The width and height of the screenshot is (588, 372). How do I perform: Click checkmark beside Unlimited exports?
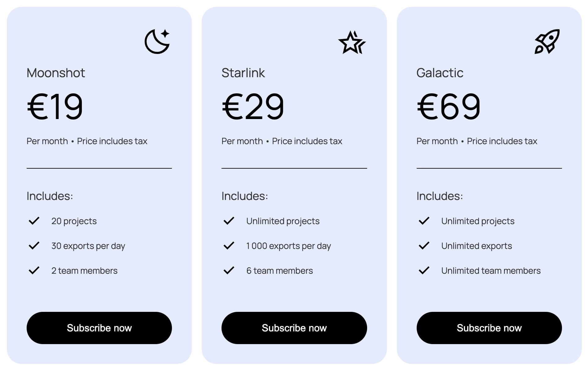(x=424, y=246)
